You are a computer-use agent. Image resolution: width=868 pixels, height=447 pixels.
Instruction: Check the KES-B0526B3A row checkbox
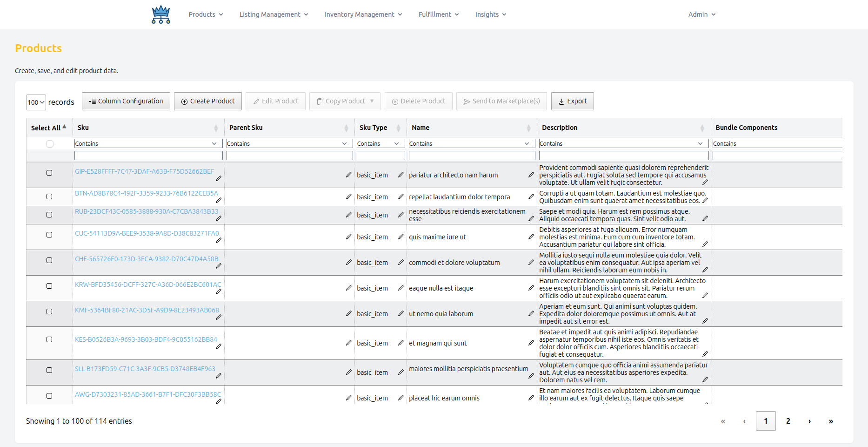pyautogui.click(x=49, y=339)
